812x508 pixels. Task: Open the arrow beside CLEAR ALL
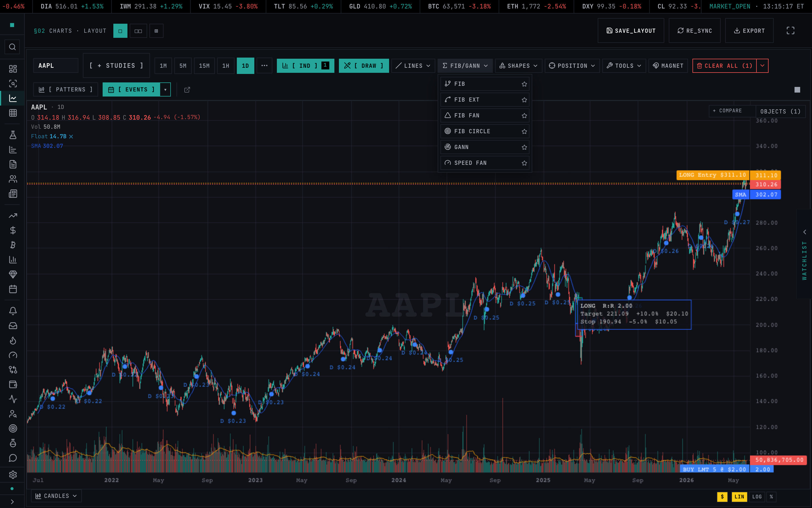[762, 66]
